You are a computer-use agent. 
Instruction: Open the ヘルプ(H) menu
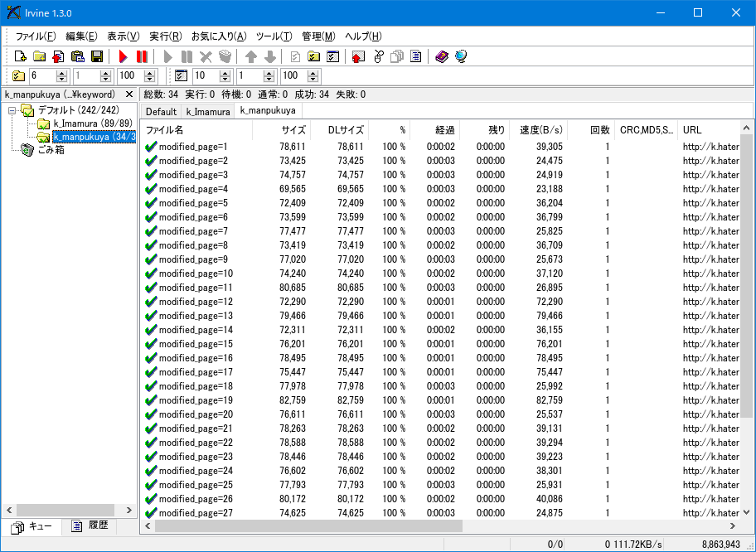(363, 36)
